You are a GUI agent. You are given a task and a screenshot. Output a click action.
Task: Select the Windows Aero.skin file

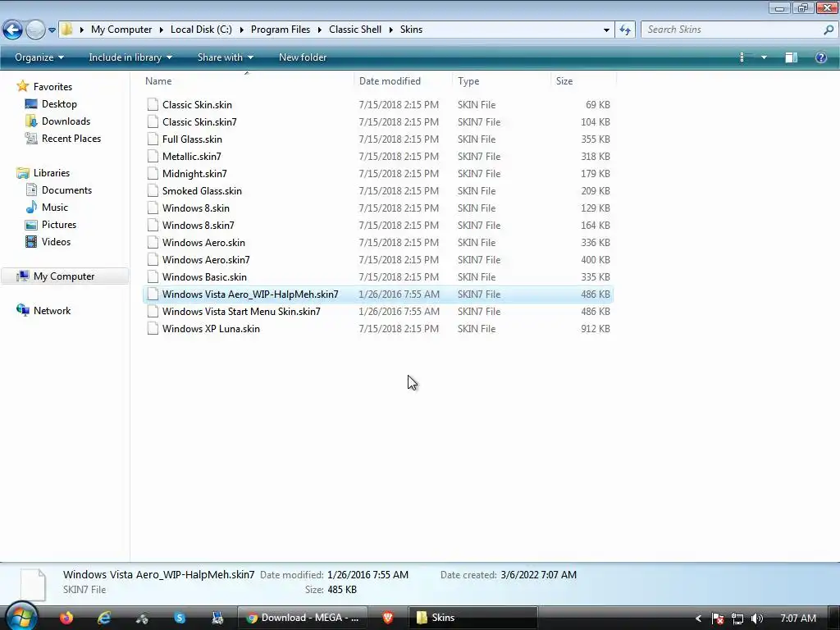[377, 242]
